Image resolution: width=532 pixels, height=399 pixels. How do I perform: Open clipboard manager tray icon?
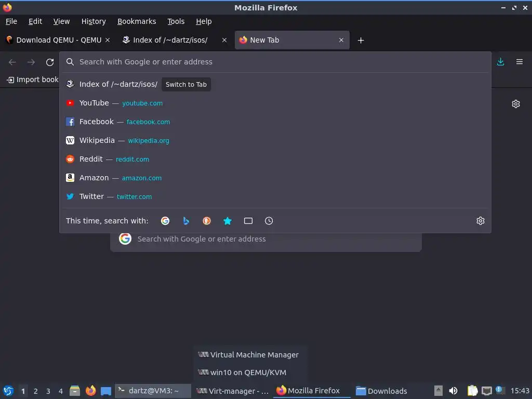pos(472,391)
